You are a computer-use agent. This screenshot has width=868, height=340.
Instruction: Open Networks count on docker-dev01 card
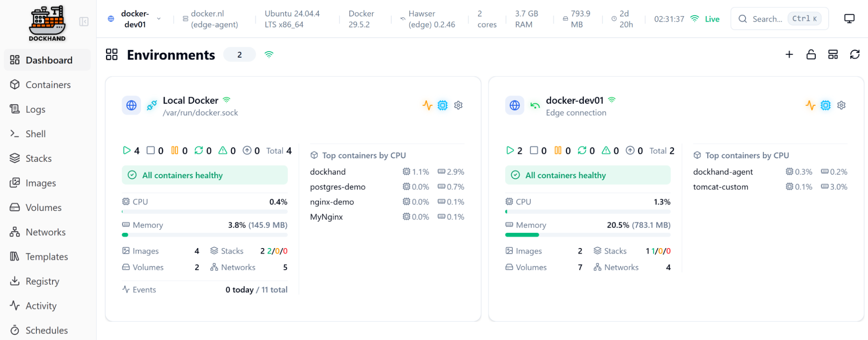pos(632,267)
